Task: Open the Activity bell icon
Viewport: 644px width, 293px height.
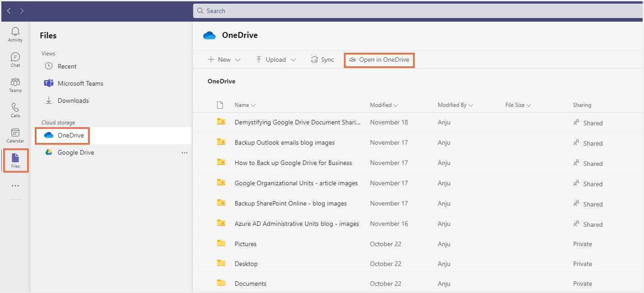Action: coord(15,34)
